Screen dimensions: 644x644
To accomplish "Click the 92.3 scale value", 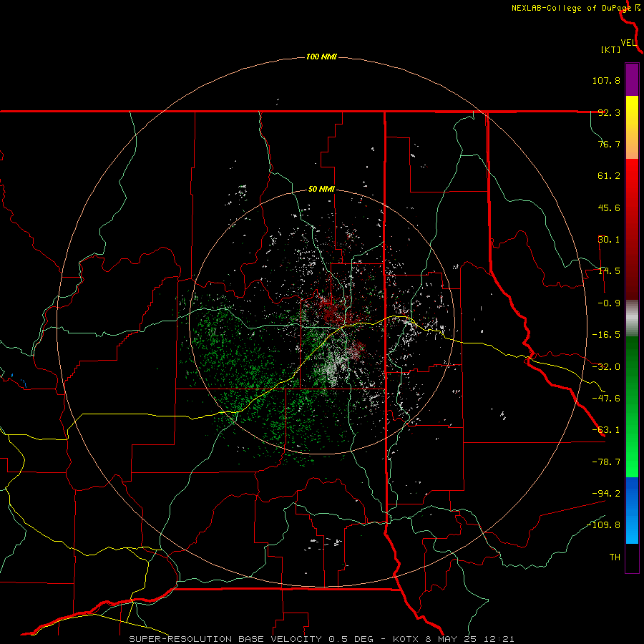I will [609, 112].
